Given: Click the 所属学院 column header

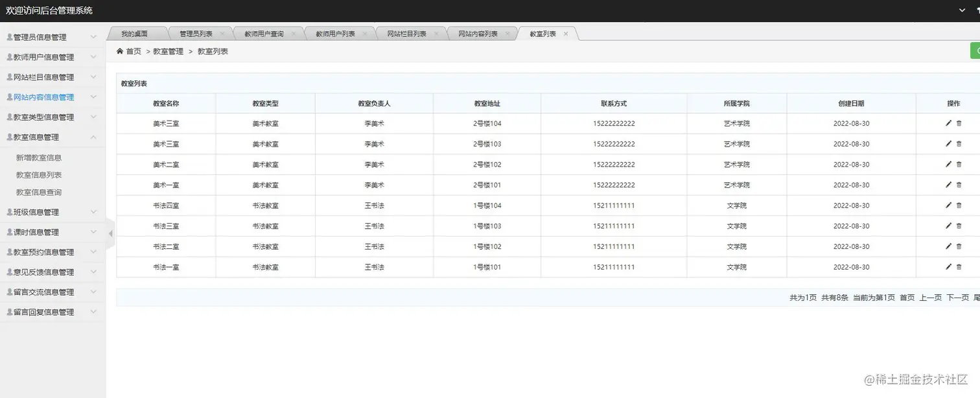Looking at the screenshot, I should click(x=737, y=104).
